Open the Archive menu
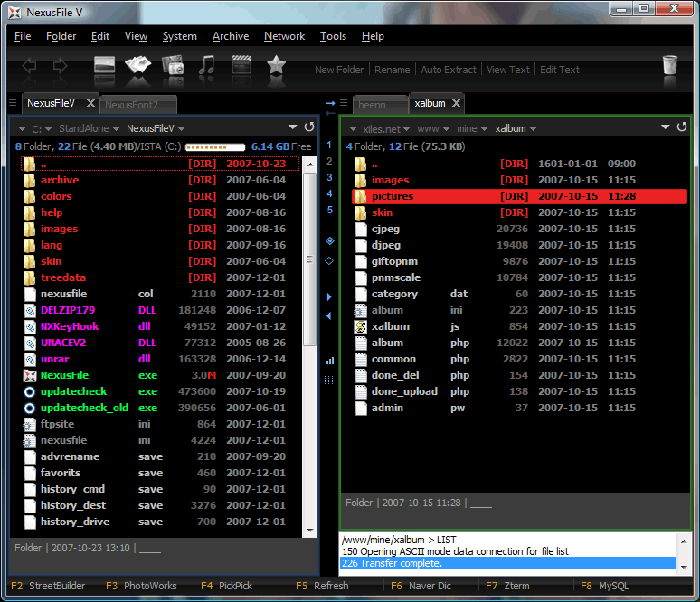700x602 pixels. click(231, 36)
